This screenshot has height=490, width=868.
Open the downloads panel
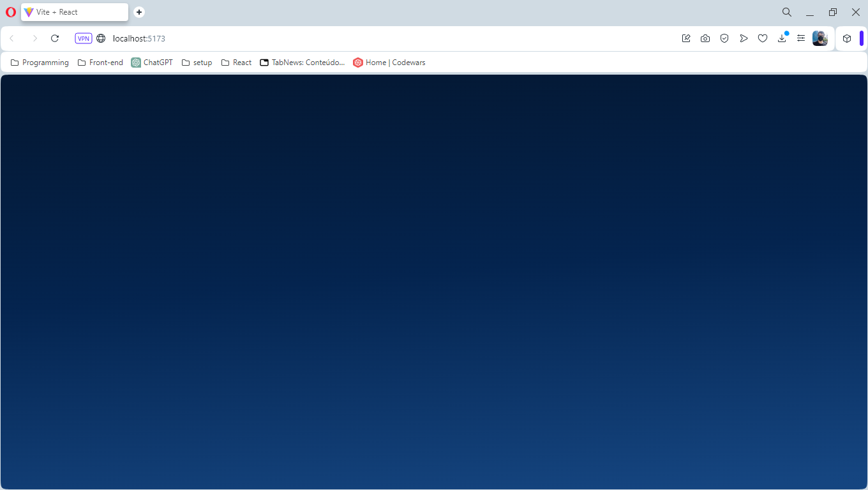tap(782, 38)
